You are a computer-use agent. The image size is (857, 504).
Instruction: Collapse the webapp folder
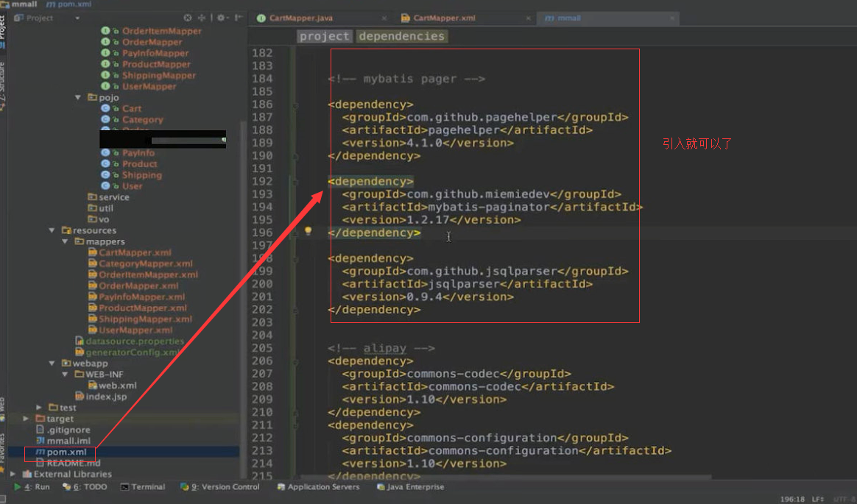(52, 363)
